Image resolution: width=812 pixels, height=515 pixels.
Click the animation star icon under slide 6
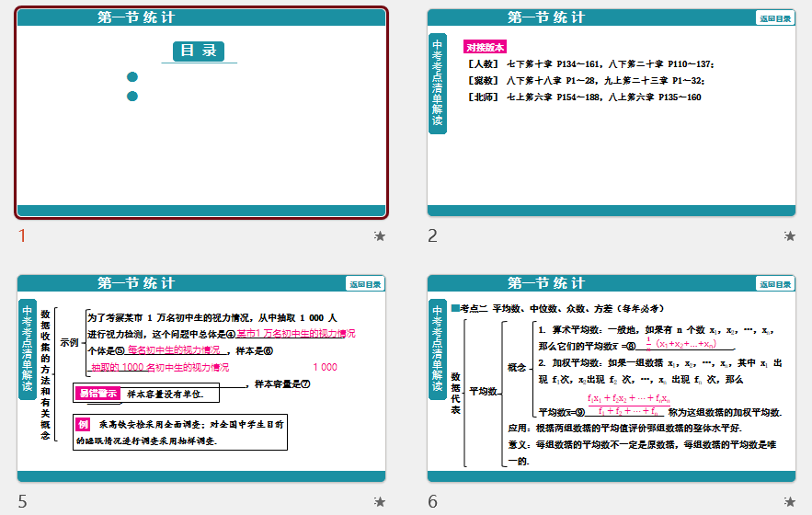tap(789, 501)
